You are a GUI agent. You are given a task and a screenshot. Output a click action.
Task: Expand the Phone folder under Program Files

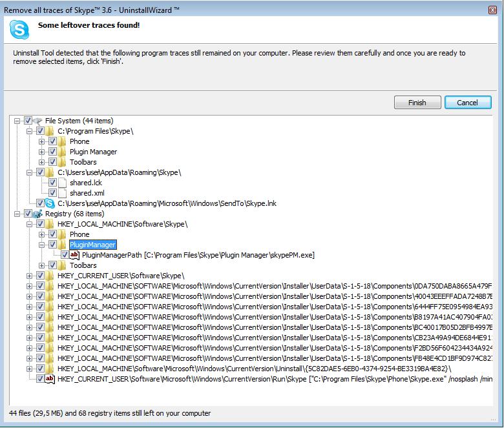click(41, 141)
